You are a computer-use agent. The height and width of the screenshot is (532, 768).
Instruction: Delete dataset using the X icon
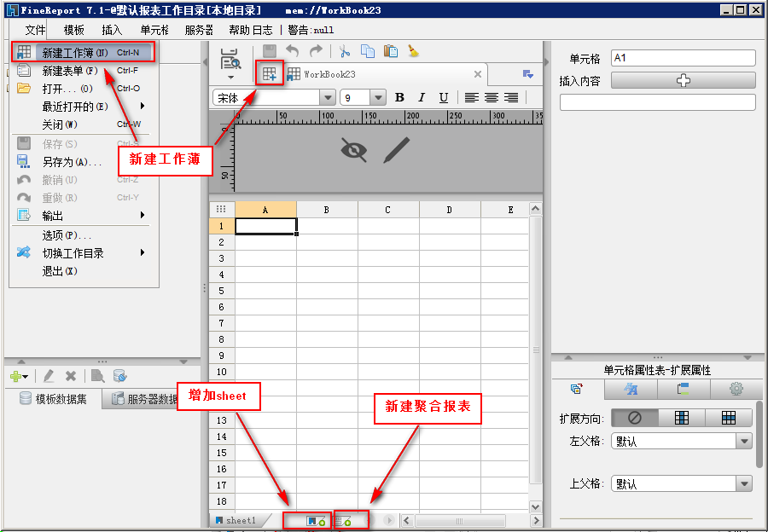point(71,376)
